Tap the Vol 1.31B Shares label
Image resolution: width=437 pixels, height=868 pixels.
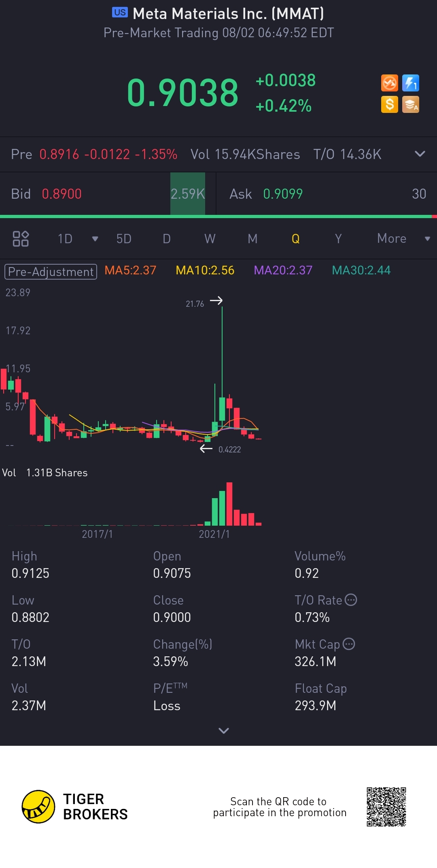[45, 473]
